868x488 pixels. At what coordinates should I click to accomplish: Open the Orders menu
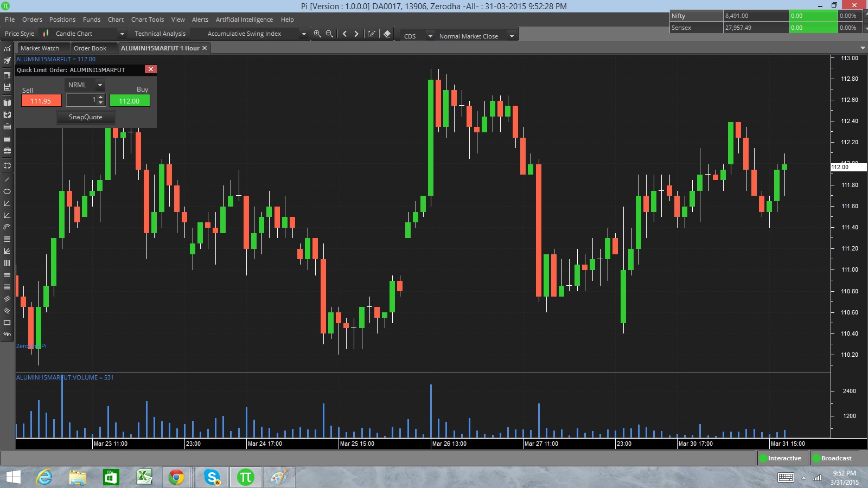pos(32,20)
